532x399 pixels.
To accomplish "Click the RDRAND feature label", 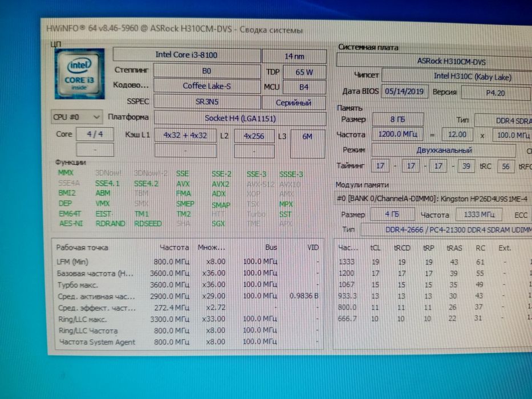I will pos(110,223).
